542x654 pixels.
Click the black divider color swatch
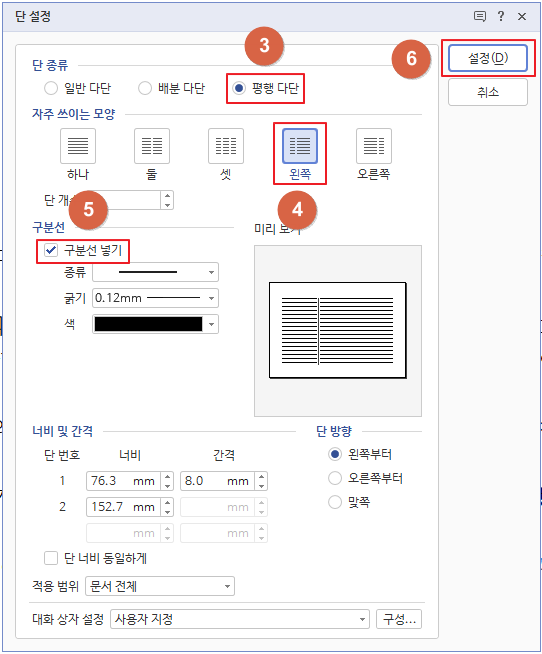pyautogui.click(x=149, y=324)
